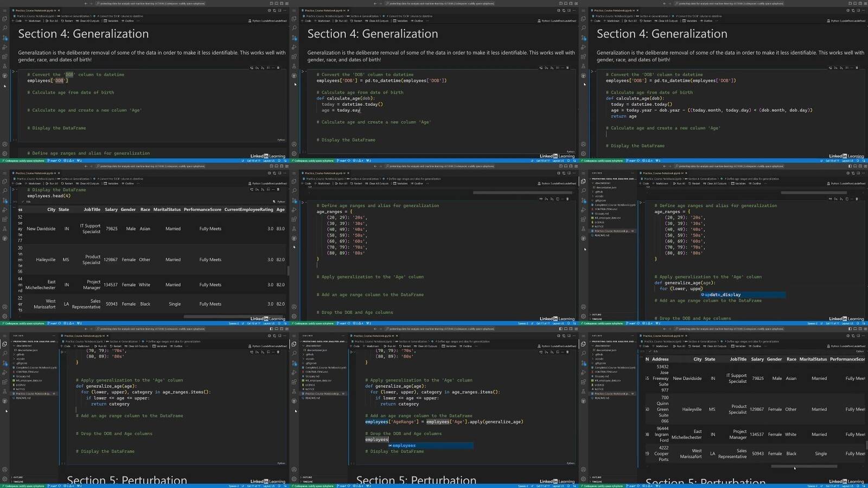868x488 pixels.
Task: Delete cell icon in the bare employees['DOB'] frame
Action: (x=278, y=68)
